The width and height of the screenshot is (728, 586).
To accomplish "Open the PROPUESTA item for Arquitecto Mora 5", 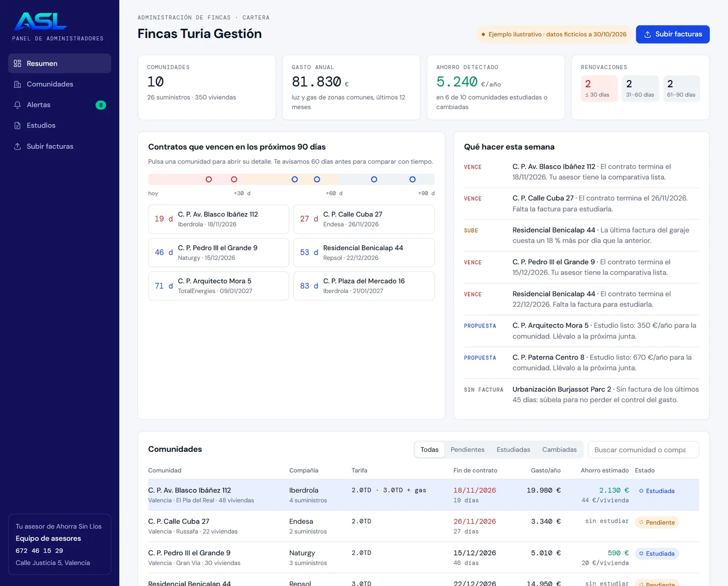I will click(581, 331).
